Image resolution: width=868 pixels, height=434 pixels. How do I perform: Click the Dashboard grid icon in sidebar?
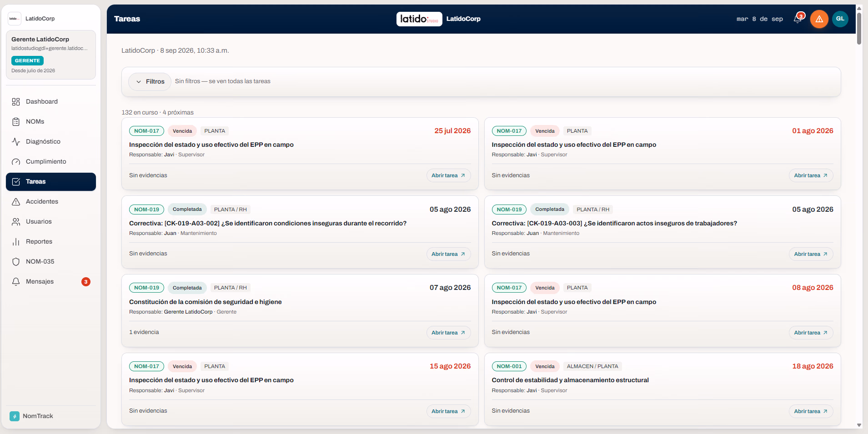[16, 102]
